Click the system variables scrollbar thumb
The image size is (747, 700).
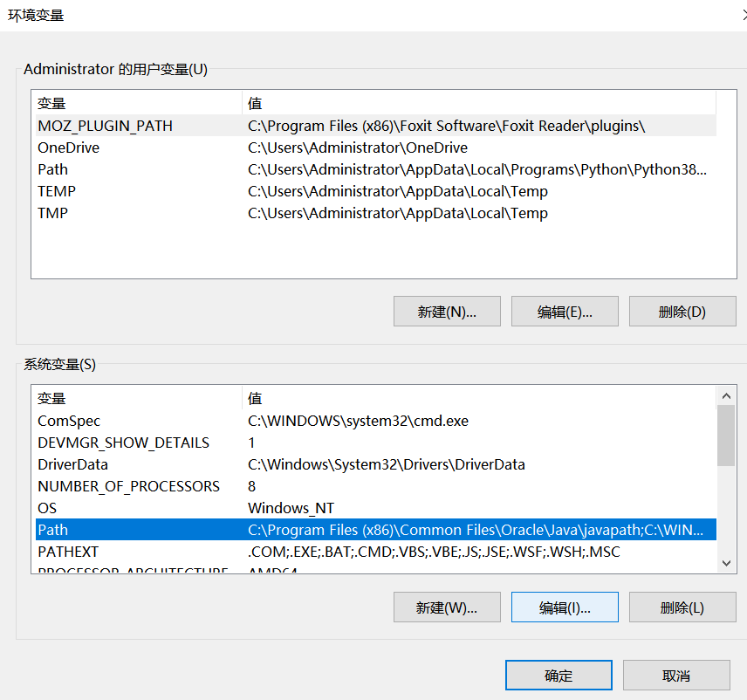[726, 436]
